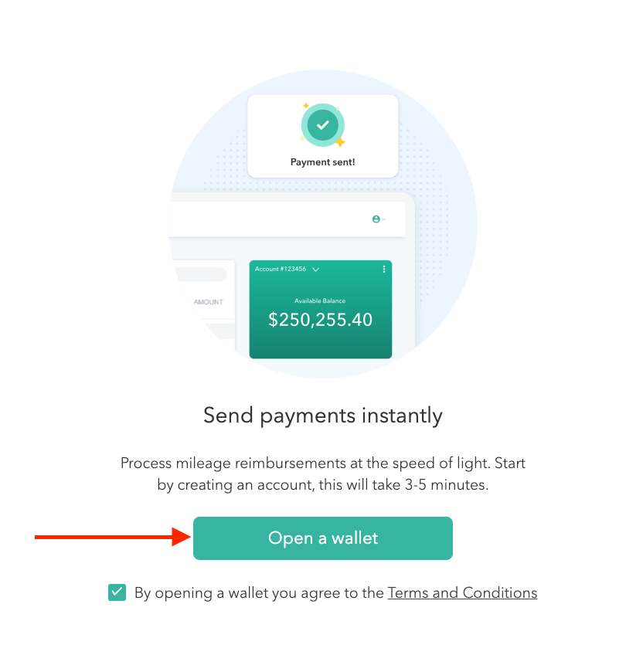This screenshot has width=643, height=672.
Task: Click the empty bottom of the green account card
Action: click(x=320, y=346)
